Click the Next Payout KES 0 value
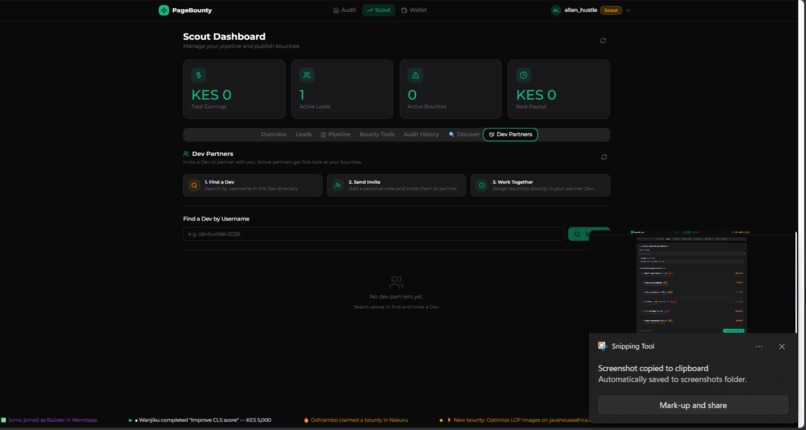Viewport: 806px width, 430px height. coord(536,95)
